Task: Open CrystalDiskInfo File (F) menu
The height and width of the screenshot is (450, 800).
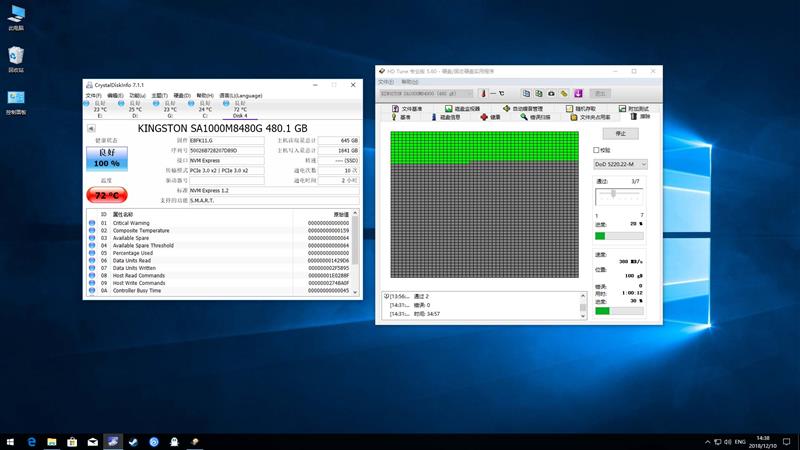Action: coord(93,95)
